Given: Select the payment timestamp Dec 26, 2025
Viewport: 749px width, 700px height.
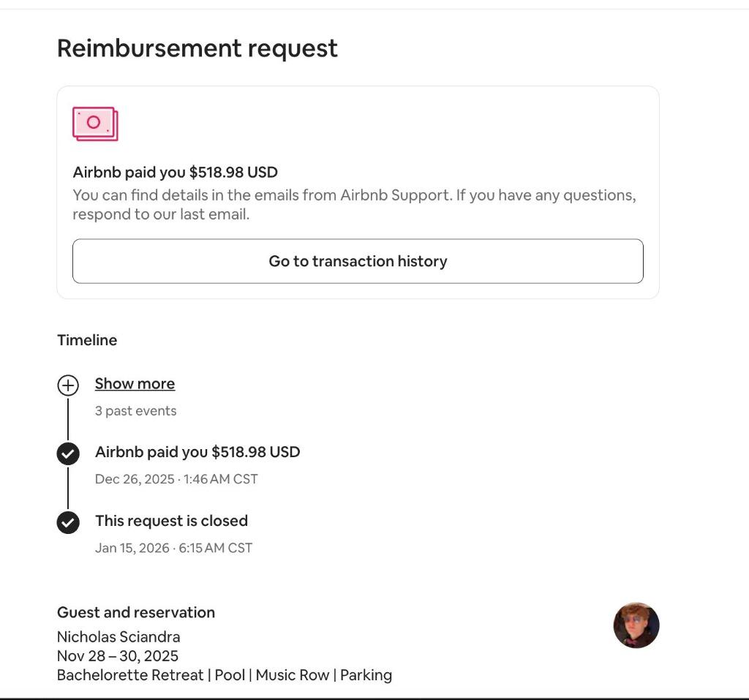Looking at the screenshot, I should point(176,479).
